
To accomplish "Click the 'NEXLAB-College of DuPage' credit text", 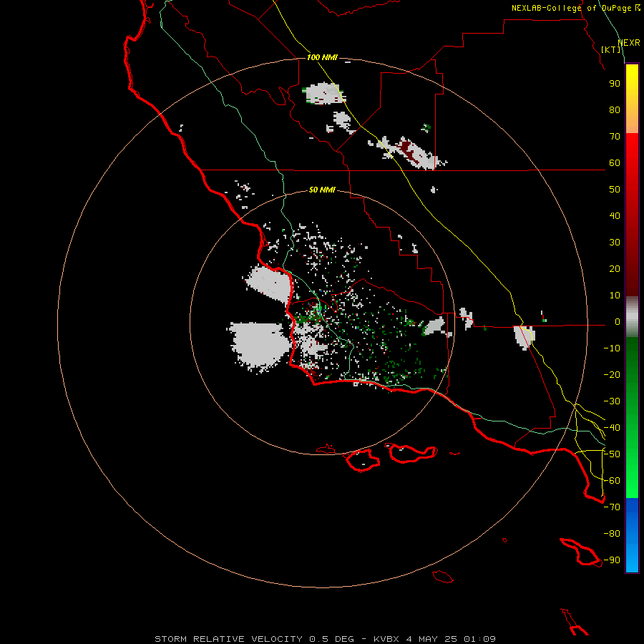I will pyautogui.click(x=572, y=8).
